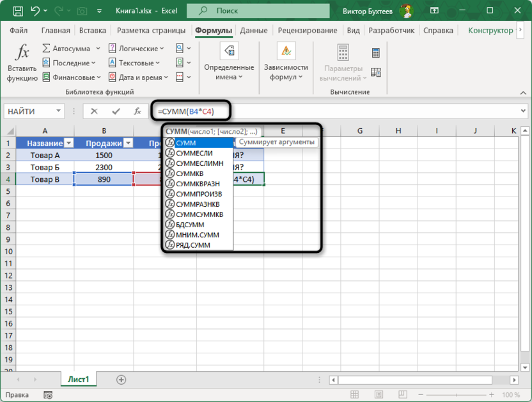Viewport: 532px width, 402px height.
Task: Click the fx icon beside the formula bar
Action: click(x=137, y=111)
